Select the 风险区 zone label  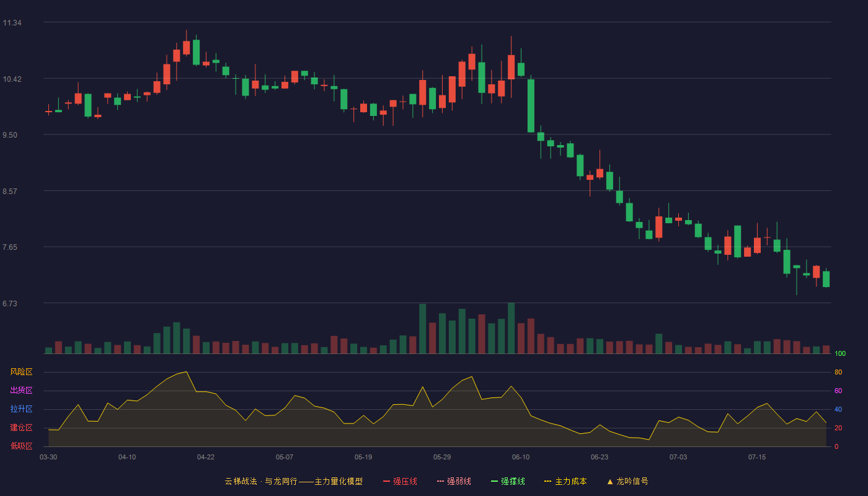click(21, 372)
